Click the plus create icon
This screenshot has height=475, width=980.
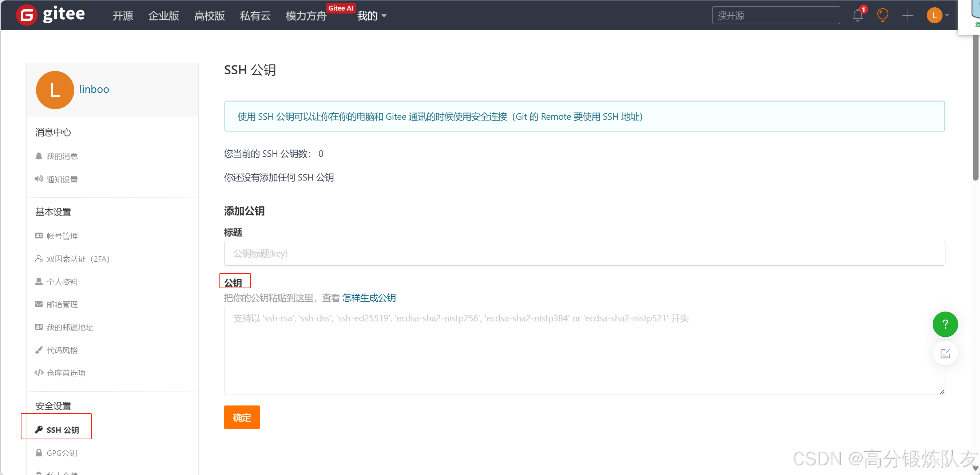pos(907,16)
